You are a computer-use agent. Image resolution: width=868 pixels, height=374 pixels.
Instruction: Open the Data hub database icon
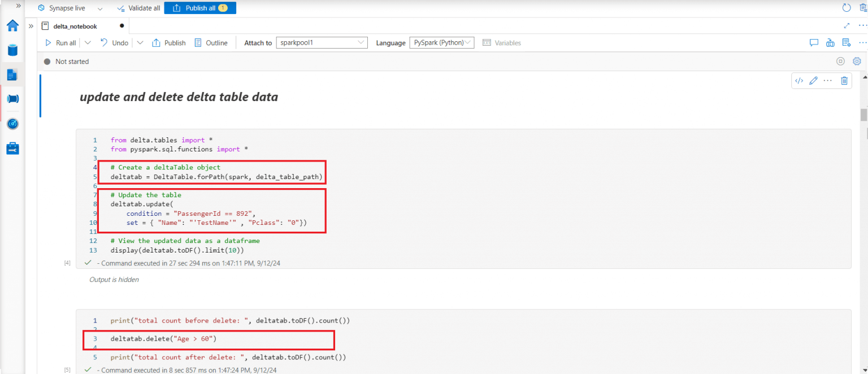point(12,50)
